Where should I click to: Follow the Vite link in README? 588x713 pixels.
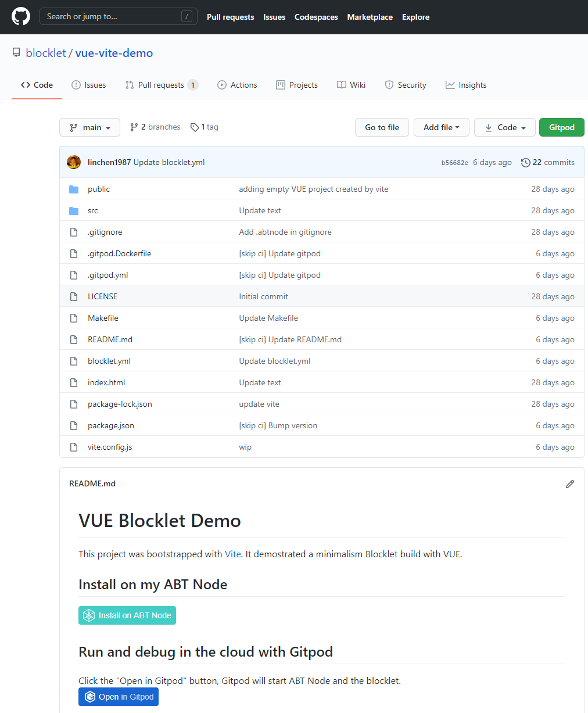point(232,554)
